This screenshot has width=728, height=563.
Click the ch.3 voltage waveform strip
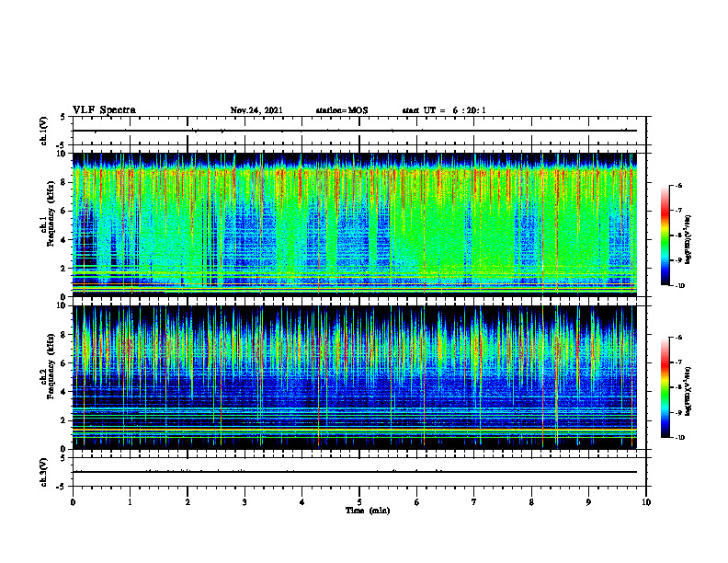click(359, 472)
